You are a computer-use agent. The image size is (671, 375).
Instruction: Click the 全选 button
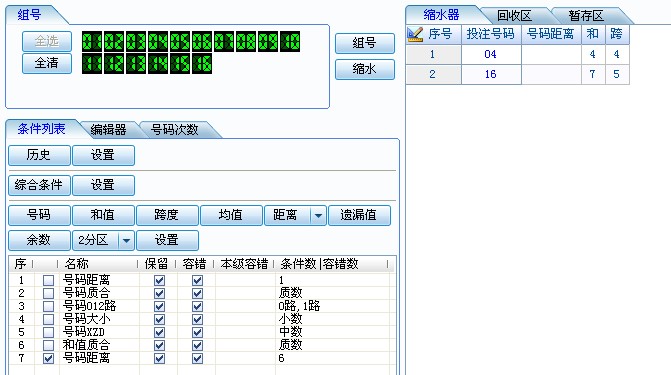click(x=47, y=41)
